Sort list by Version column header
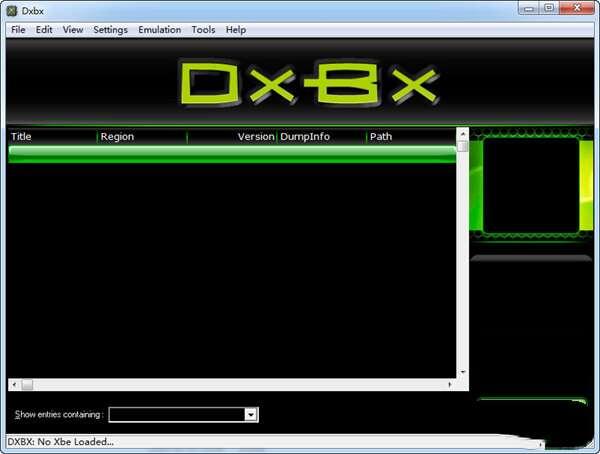600x454 pixels. [x=232, y=137]
